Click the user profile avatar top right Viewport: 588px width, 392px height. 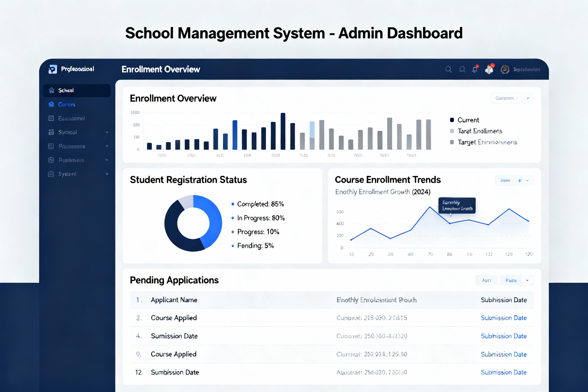click(505, 69)
